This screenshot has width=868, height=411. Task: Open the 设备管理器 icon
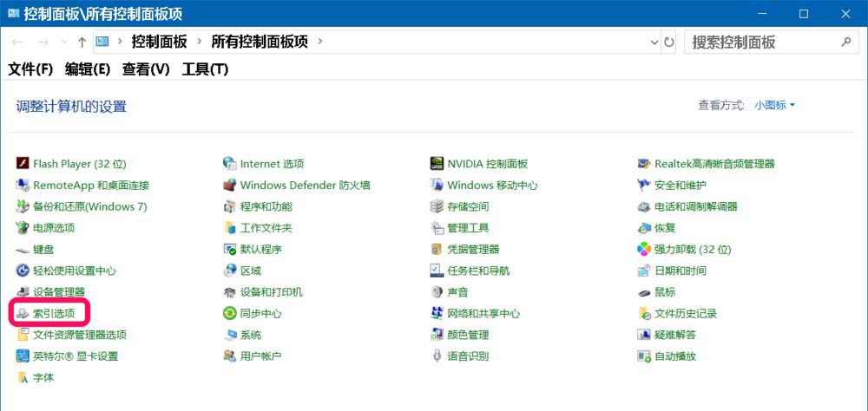pyautogui.click(x=23, y=292)
